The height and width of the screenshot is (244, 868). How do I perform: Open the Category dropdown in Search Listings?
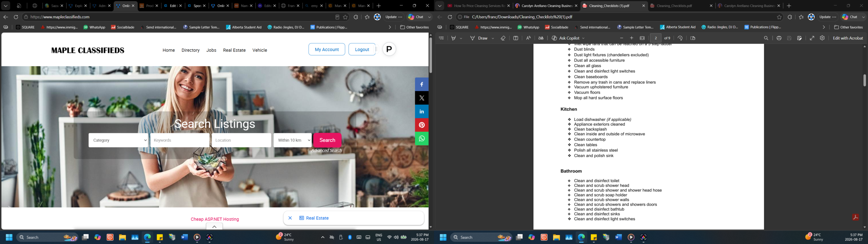pos(118,140)
